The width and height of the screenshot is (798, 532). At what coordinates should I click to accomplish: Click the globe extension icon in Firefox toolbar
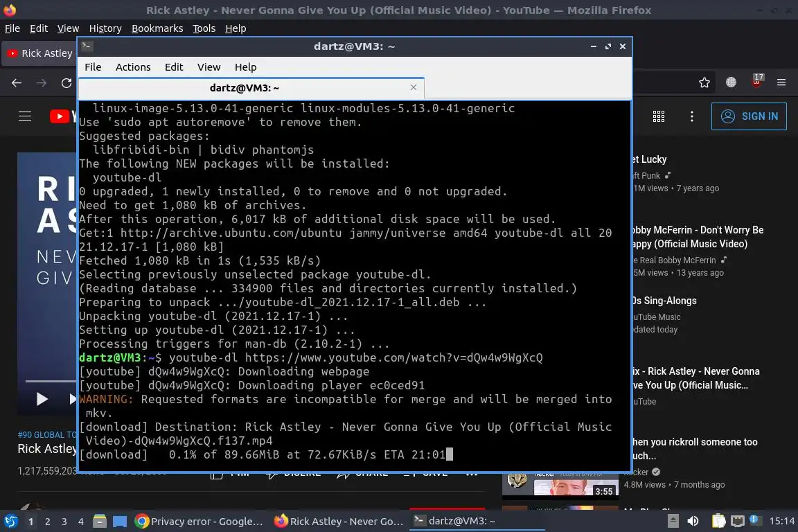[731, 82]
